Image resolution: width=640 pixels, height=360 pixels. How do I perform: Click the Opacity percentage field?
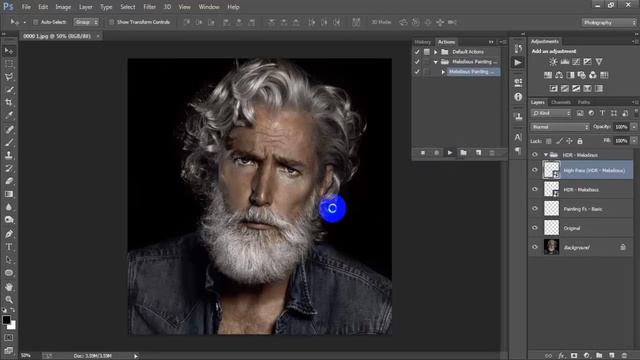coord(621,127)
